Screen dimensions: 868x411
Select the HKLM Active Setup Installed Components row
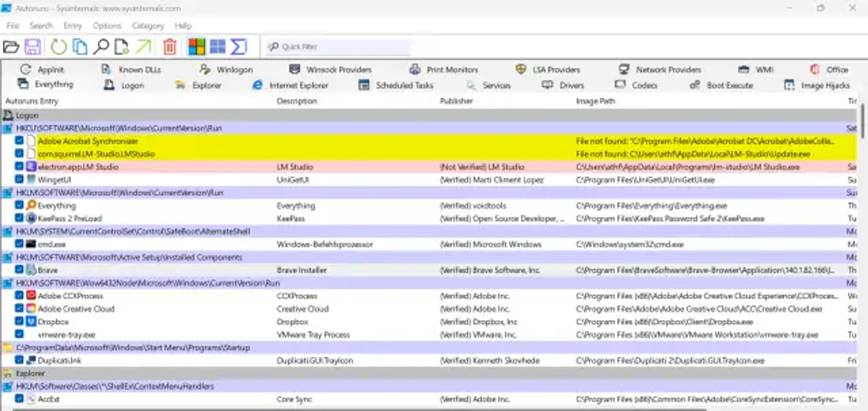click(430, 257)
